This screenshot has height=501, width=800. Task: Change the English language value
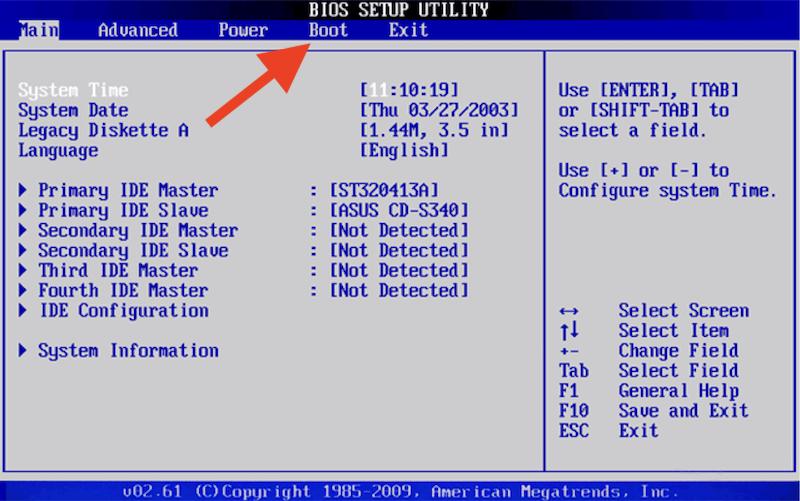(x=404, y=151)
